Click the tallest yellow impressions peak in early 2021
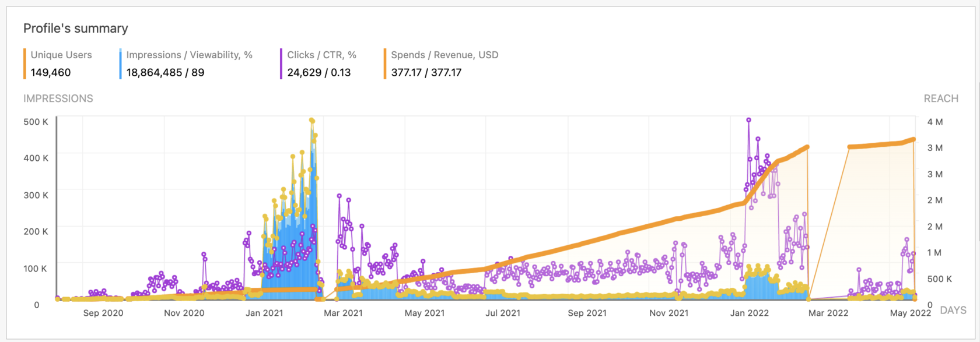This screenshot has height=342, width=980. 311,121
